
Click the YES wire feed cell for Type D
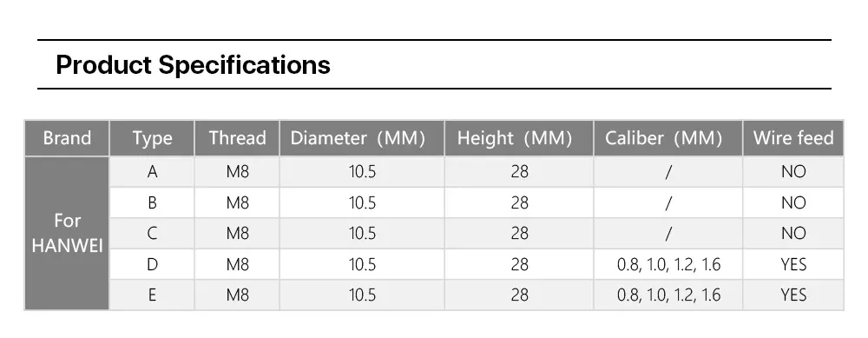click(x=793, y=264)
